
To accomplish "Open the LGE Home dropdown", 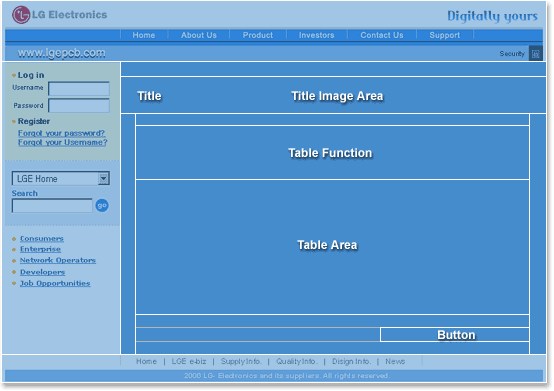I will pos(61,179).
